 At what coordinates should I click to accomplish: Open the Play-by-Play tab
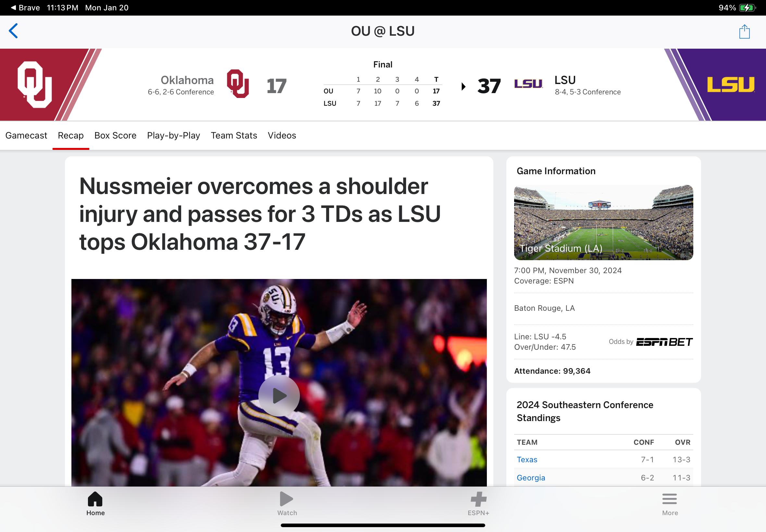pos(173,135)
